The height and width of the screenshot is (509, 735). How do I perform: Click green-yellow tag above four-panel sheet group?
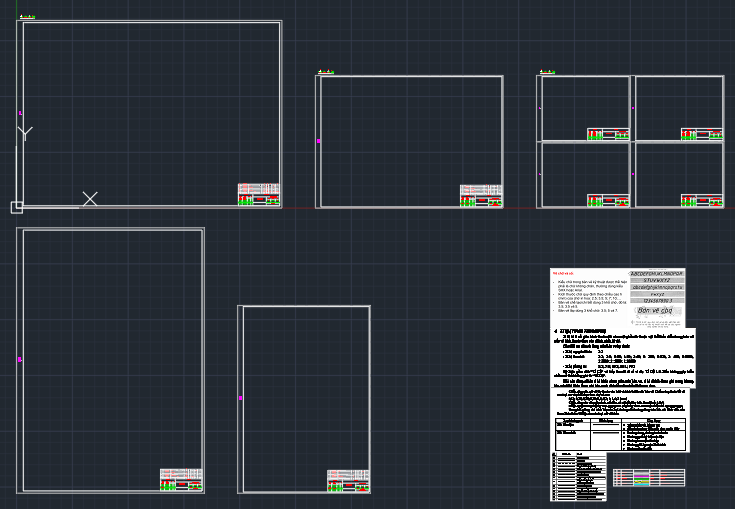[x=546, y=72]
